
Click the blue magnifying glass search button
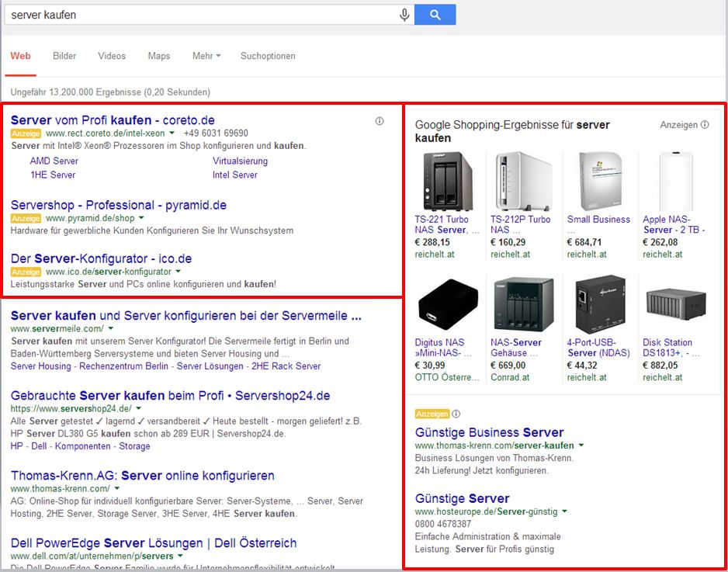(x=435, y=14)
